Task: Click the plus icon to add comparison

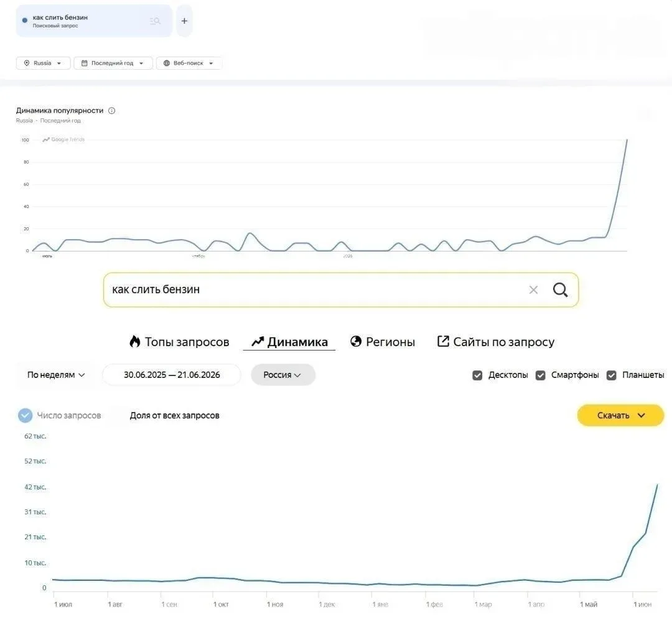Action: tap(184, 21)
